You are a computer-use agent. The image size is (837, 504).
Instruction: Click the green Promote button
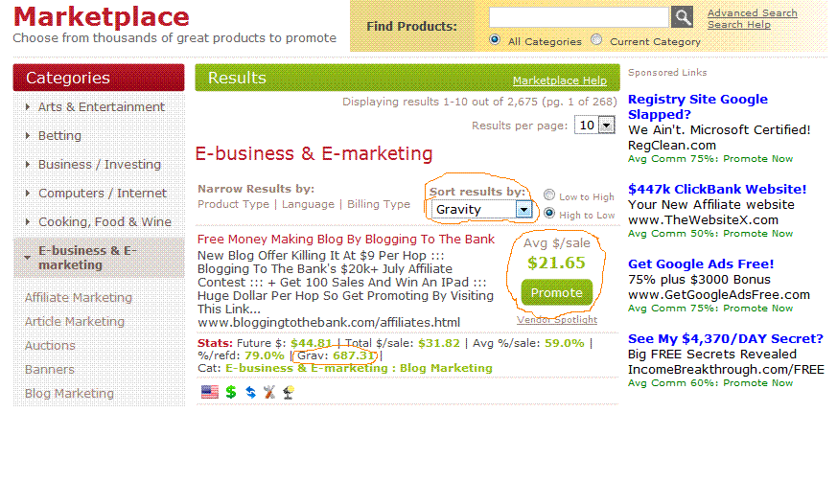tap(556, 292)
